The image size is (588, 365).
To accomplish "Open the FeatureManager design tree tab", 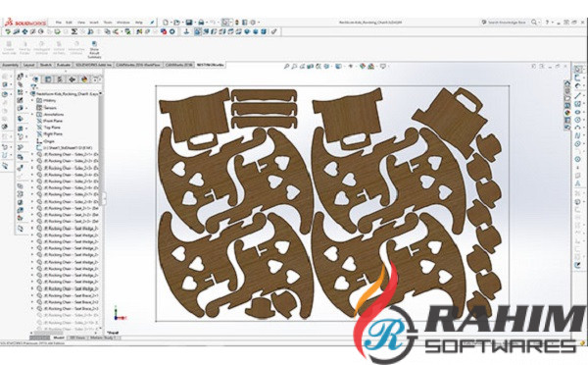I will tap(36, 79).
